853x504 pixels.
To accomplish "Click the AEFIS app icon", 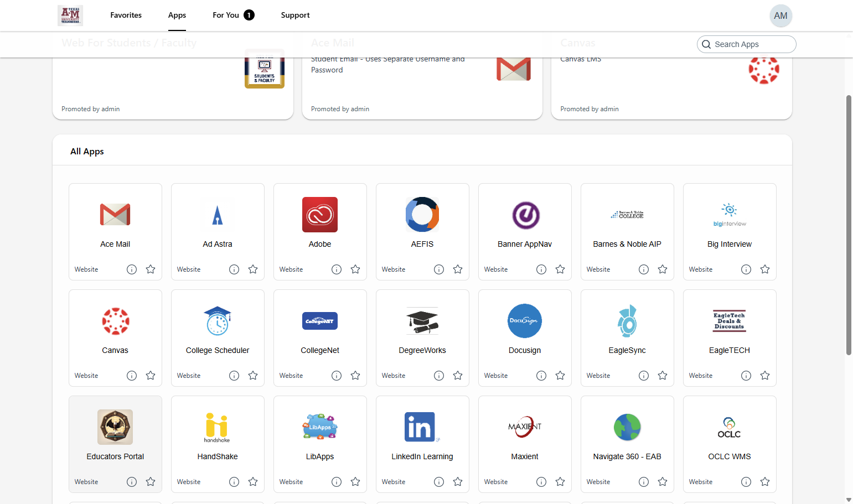I will [x=422, y=215].
